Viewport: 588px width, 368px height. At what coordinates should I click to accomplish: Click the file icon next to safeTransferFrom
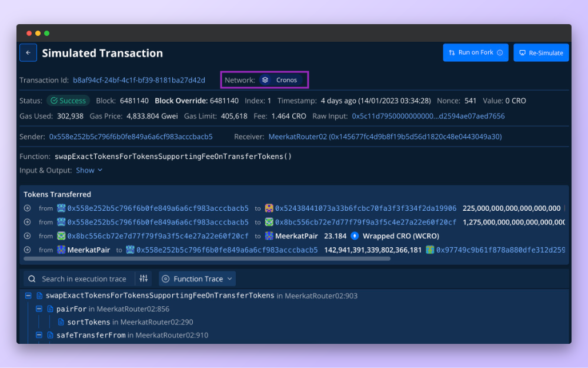[50, 335]
